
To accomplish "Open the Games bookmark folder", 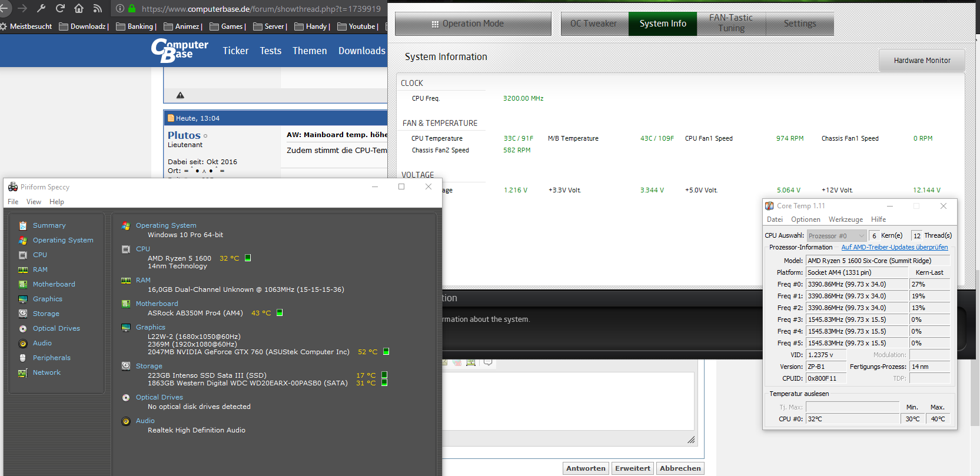I will (x=228, y=26).
